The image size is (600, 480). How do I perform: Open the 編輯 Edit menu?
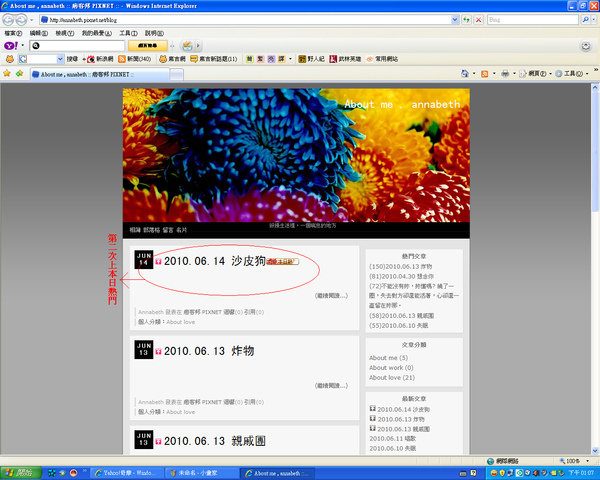(x=39, y=33)
